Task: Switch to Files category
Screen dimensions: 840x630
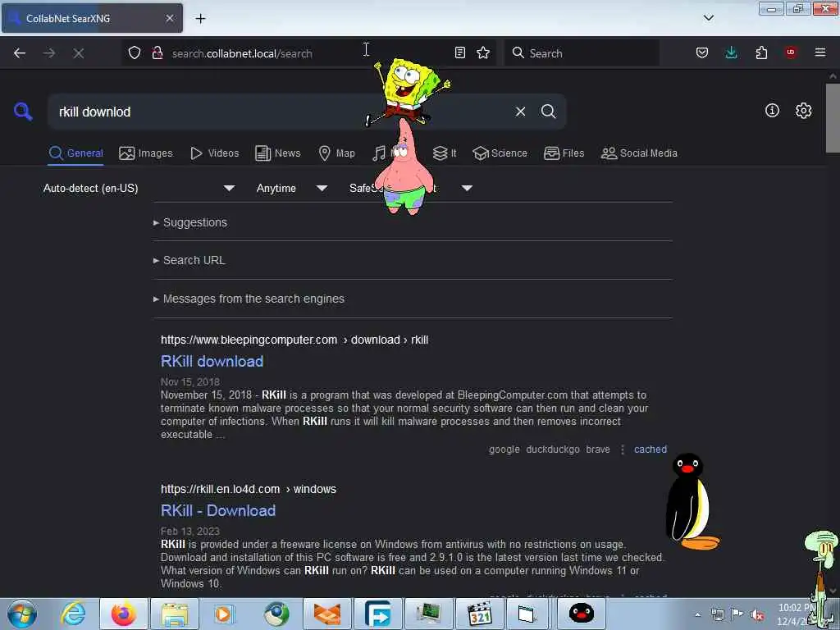Action: point(564,153)
